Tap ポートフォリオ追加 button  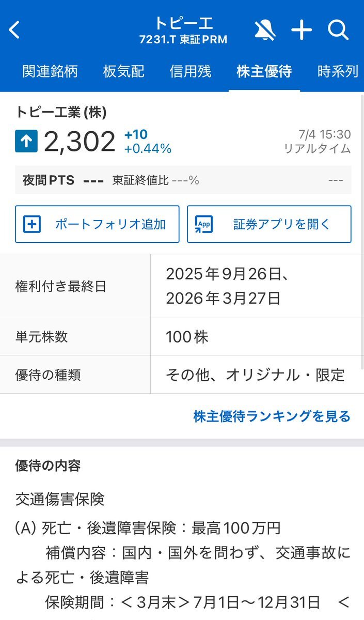tap(97, 224)
